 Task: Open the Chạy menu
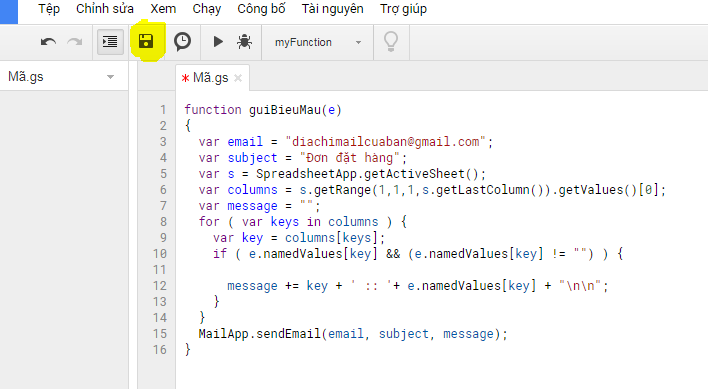tap(207, 9)
